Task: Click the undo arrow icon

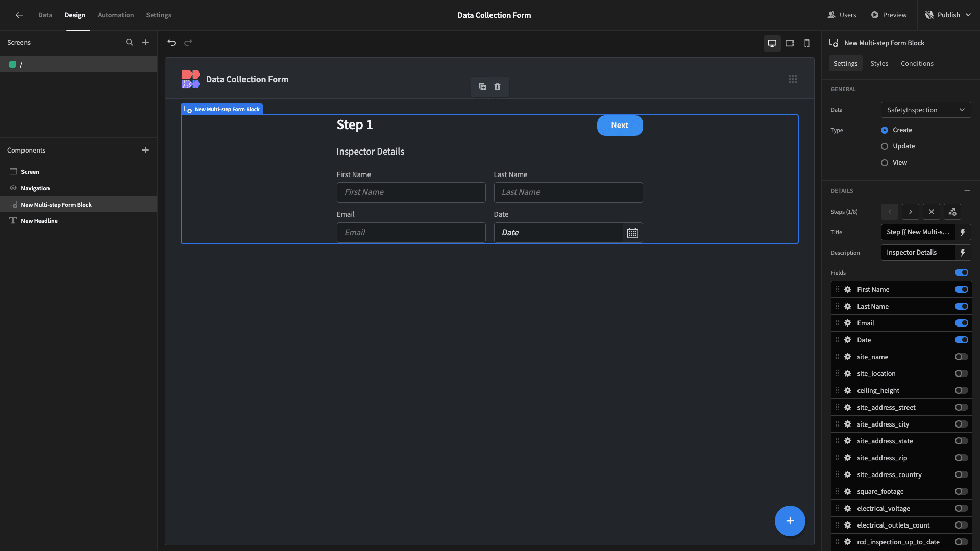Action: pos(171,43)
